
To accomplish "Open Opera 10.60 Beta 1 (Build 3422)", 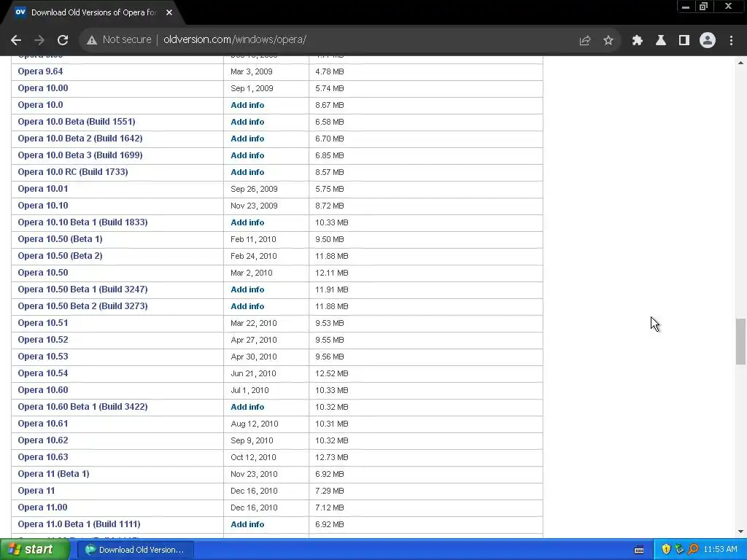I will 83,407.
